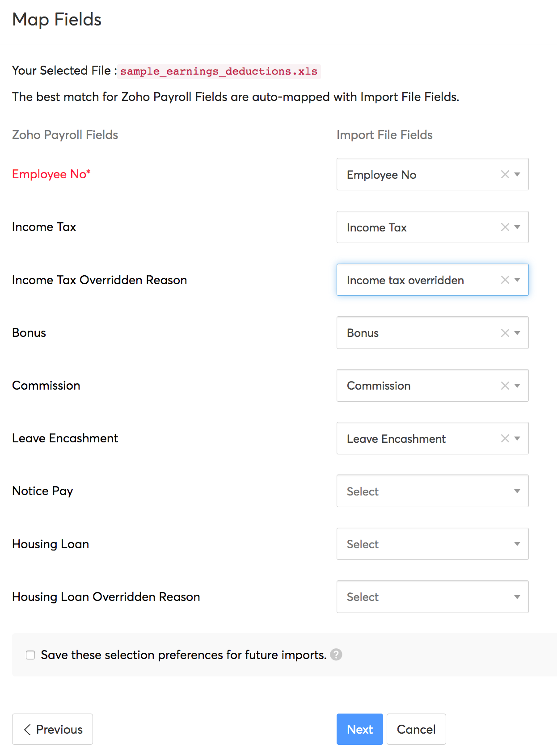The width and height of the screenshot is (557, 756).
Task: Click the Cancel button
Action: point(416,729)
